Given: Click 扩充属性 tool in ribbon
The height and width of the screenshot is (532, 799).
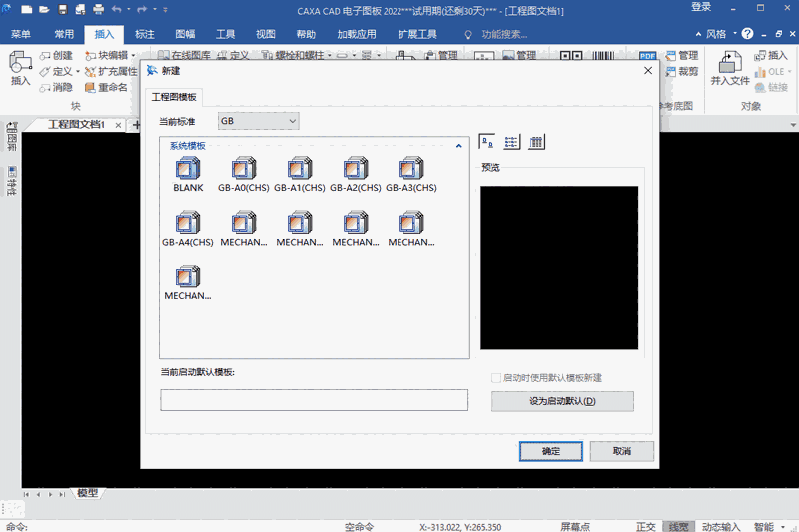Looking at the screenshot, I should (x=111, y=71).
